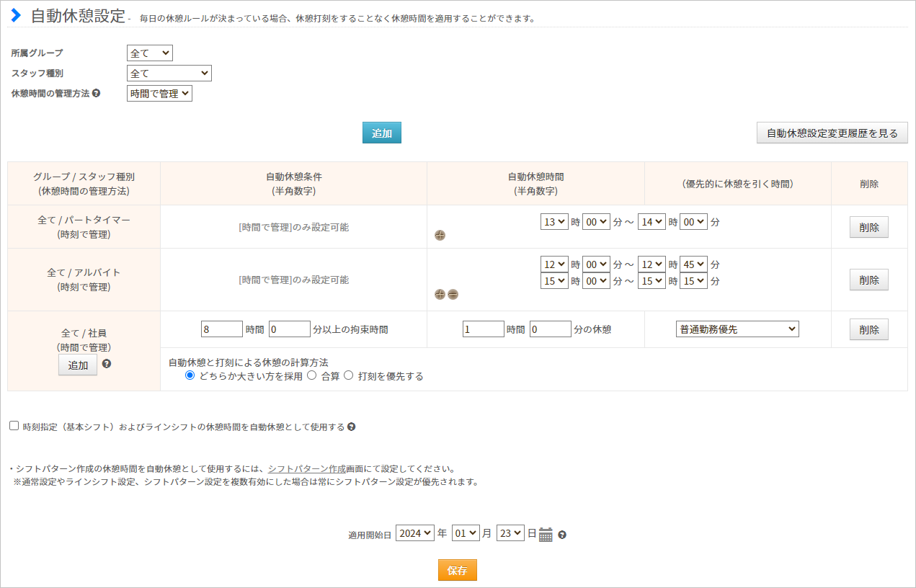The image size is (916, 588).
Task: Open calendar icon beside 適用開始日
Action: tap(546, 535)
